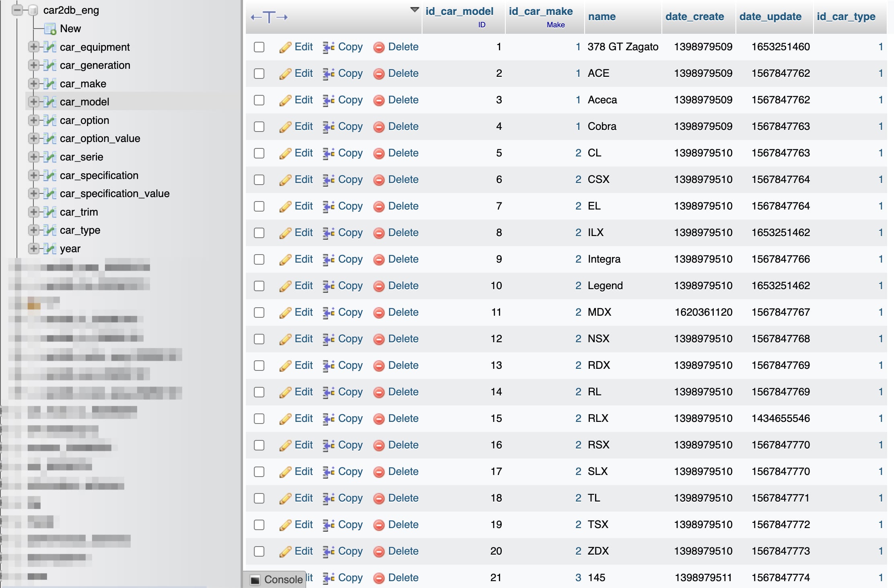Image resolution: width=894 pixels, height=588 pixels.
Task: Click the Delete link for TL row
Action: point(403,498)
